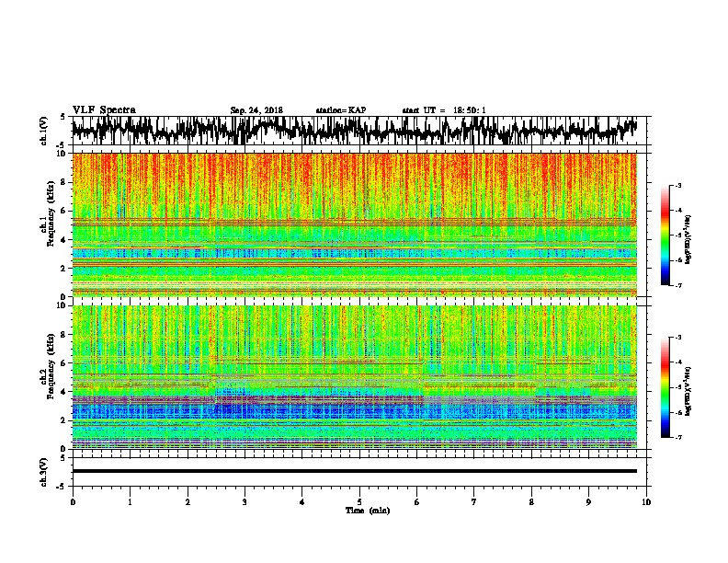Click time axis tick label '6'
Viewport: 728px width, 563px height.
coord(416,502)
